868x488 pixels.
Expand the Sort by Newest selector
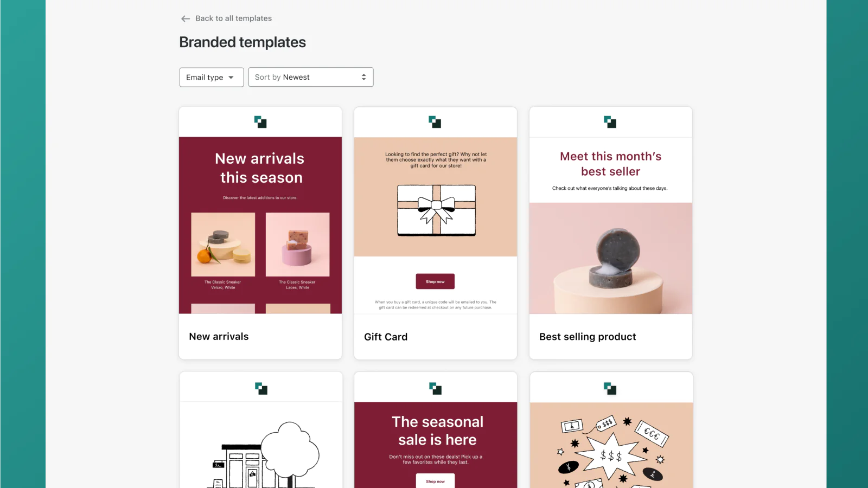click(311, 77)
